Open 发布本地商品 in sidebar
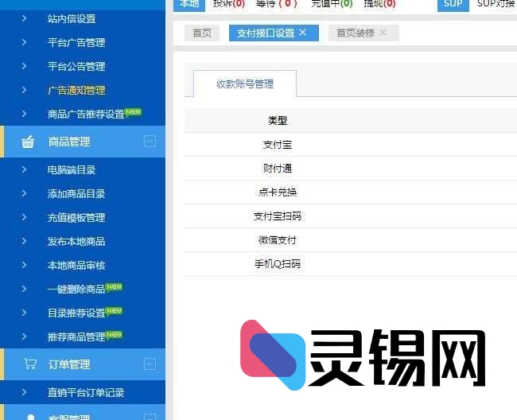Screen dimensions: 517x420 click(76, 241)
